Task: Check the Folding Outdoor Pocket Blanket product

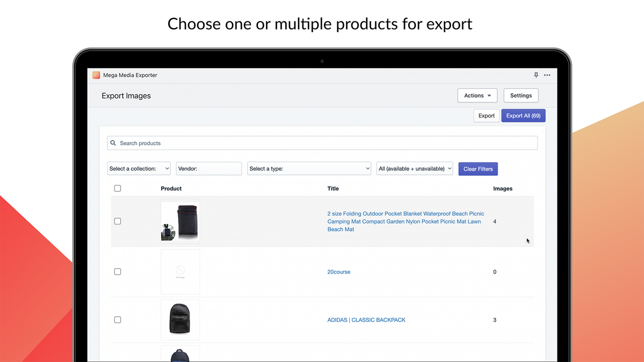Action: [x=117, y=221]
